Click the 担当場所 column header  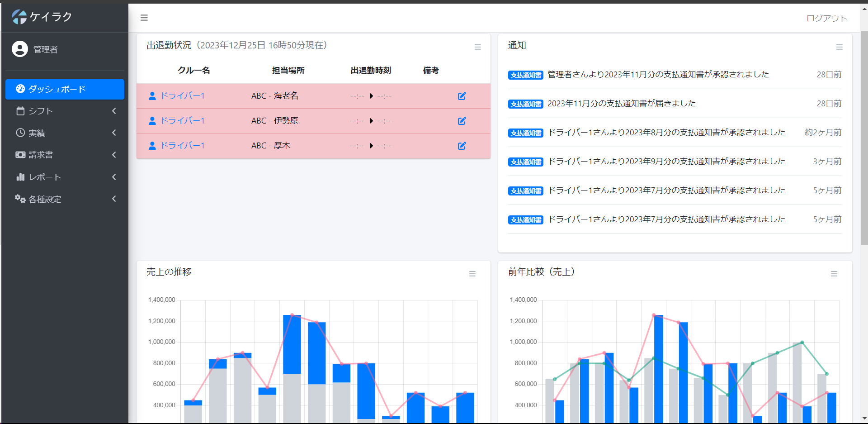(x=288, y=70)
